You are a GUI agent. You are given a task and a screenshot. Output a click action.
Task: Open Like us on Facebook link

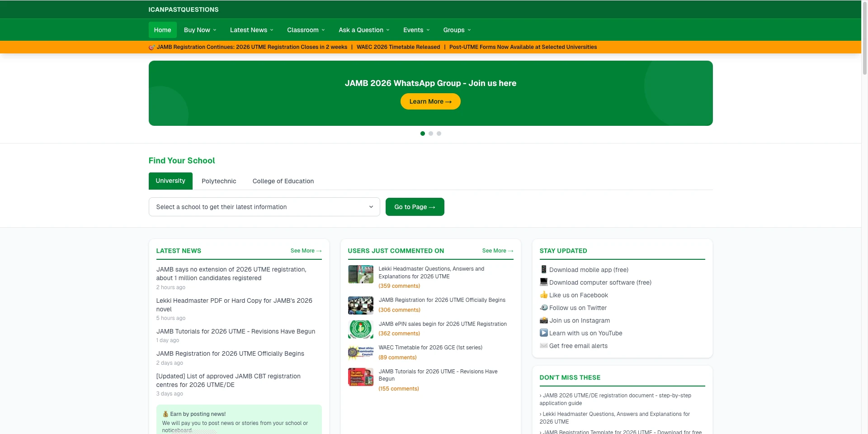pos(579,295)
